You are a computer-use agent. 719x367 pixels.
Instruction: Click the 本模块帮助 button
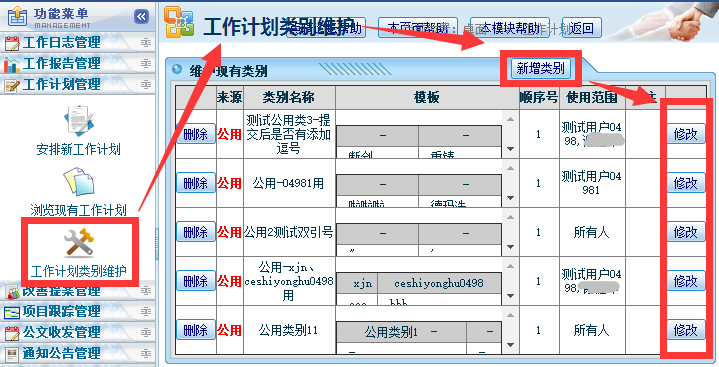[510, 28]
